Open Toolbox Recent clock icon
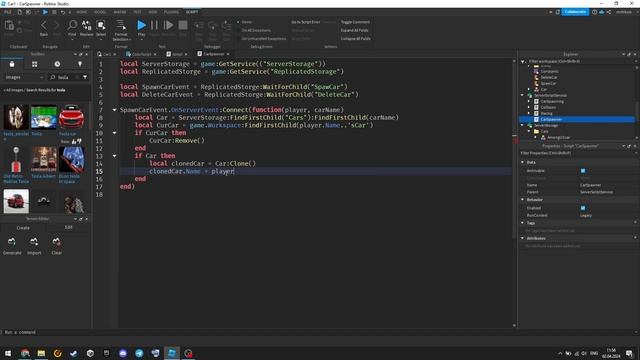This screenshot has height=360, width=640. tap(57, 64)
